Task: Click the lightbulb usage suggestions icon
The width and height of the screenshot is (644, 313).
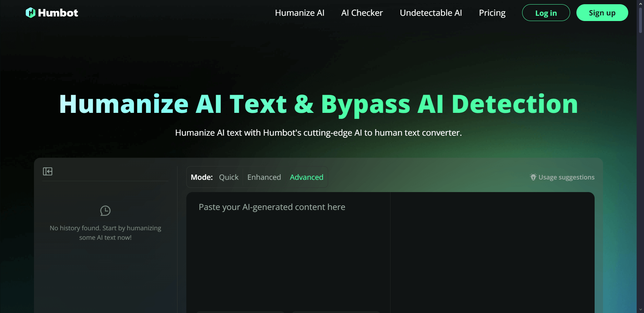Action: (533, 177)
